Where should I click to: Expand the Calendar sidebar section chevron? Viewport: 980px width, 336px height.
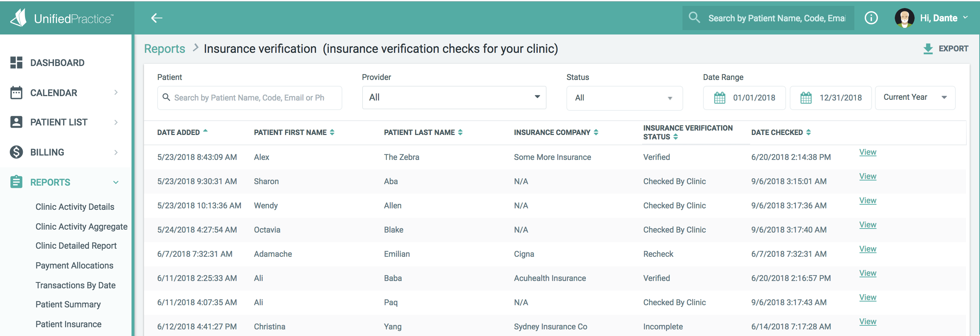(x=116, y=92)
